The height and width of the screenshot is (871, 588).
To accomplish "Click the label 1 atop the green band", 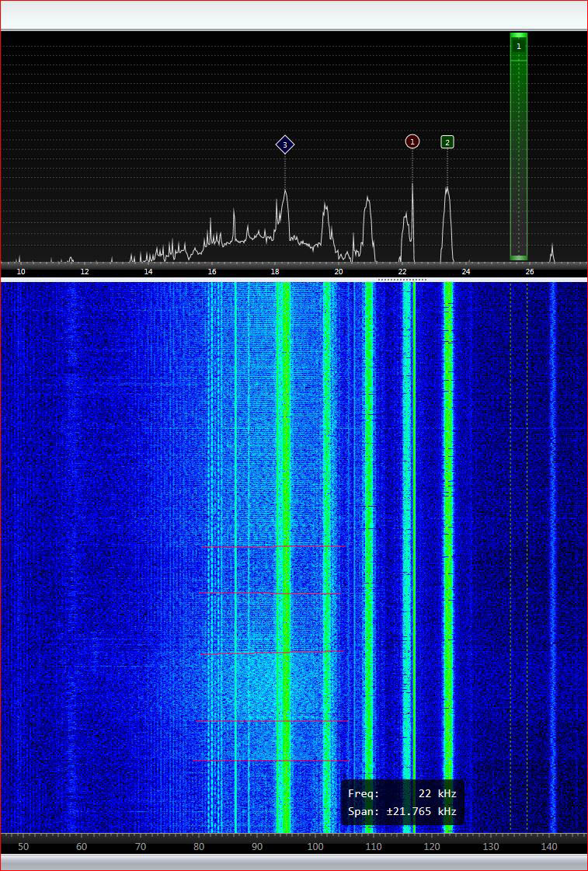I will (519, 47).
